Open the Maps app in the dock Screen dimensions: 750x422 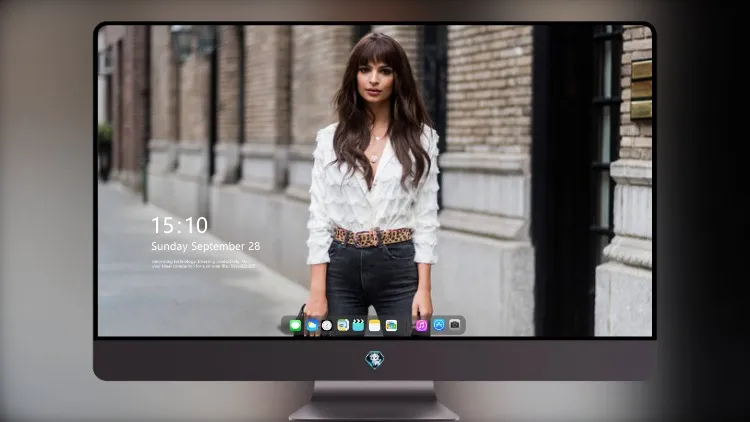343,326
